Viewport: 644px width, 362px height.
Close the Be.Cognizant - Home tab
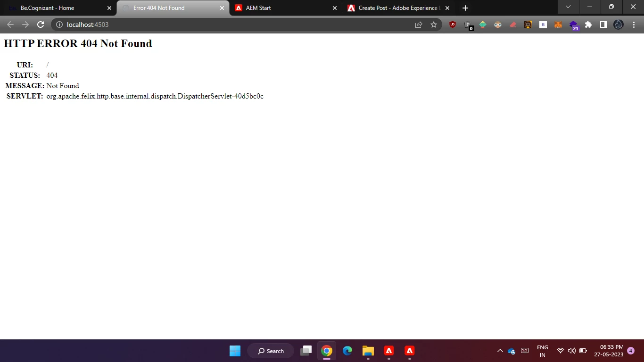point(109,8)
